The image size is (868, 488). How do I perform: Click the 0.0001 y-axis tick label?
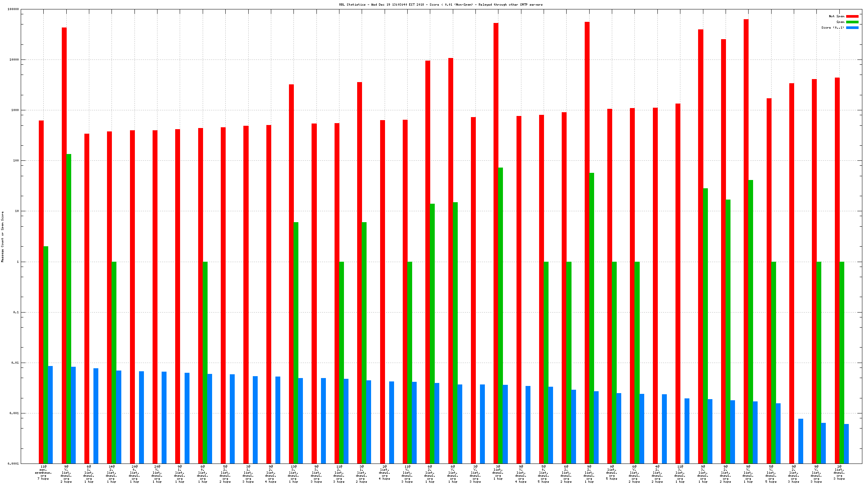pos(14,464)
